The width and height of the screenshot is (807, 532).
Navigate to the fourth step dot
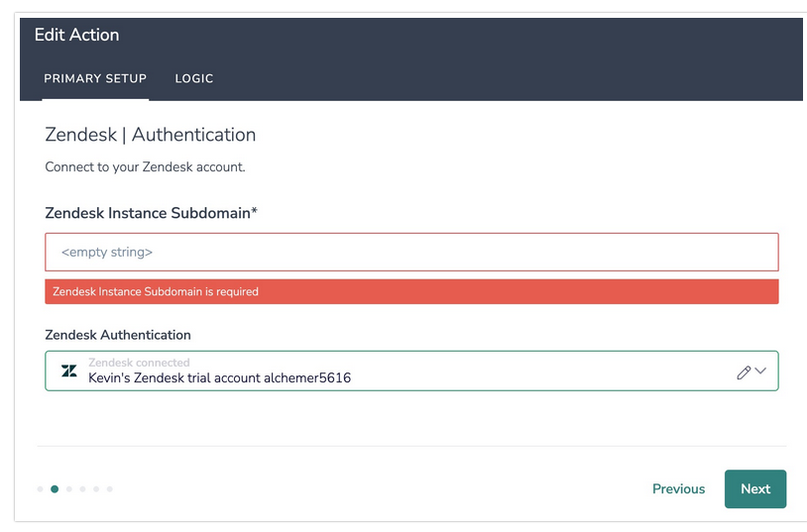point(82,488)
